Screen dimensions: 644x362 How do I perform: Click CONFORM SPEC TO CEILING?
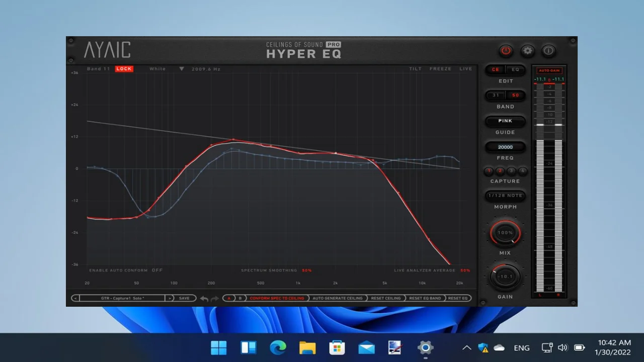pos(277,298)
